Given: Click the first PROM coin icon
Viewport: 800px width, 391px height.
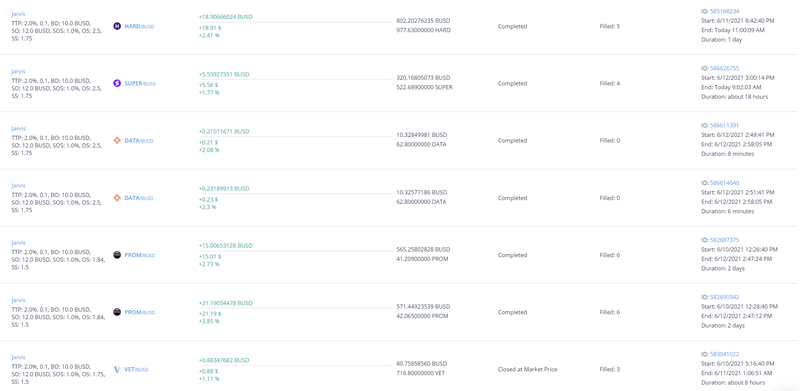Looking at the screenshot, I should pyautogui.click(x=117, y=255).
